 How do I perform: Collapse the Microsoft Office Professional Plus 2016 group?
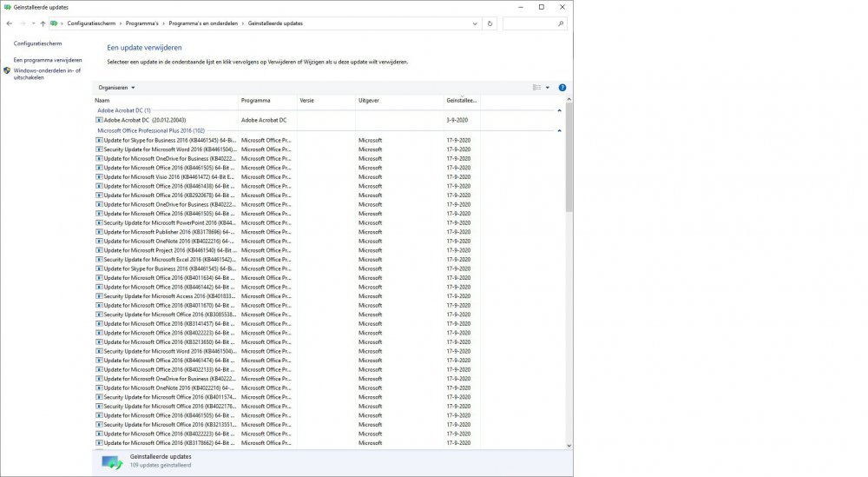pos(559,130)
